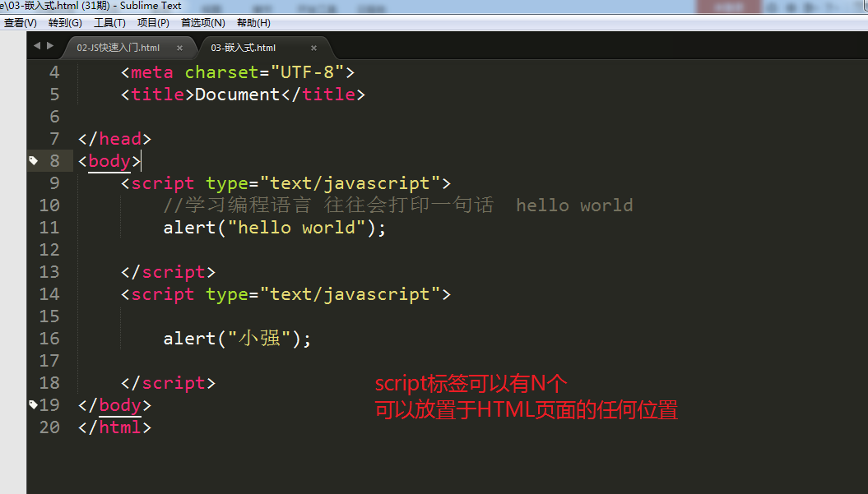Click the bookmark tag icon on line 8
This screenshot has height=494, width=868.
[33, 160]
